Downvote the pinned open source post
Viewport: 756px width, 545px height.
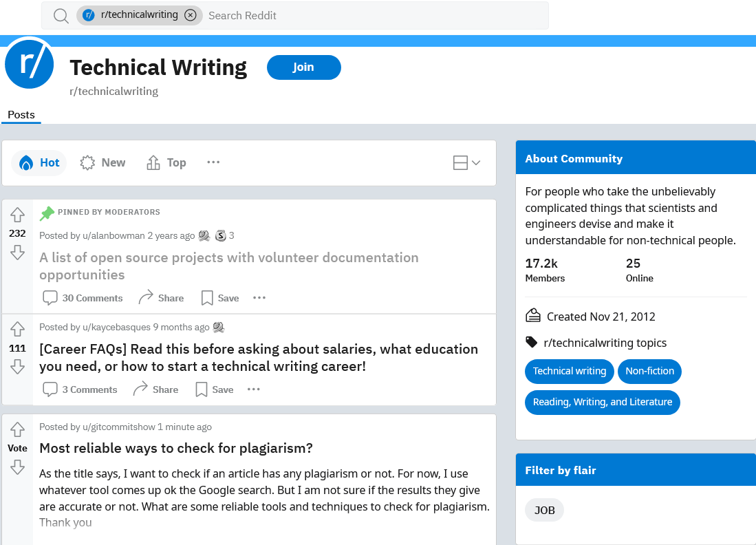click(x=17, y=253)
